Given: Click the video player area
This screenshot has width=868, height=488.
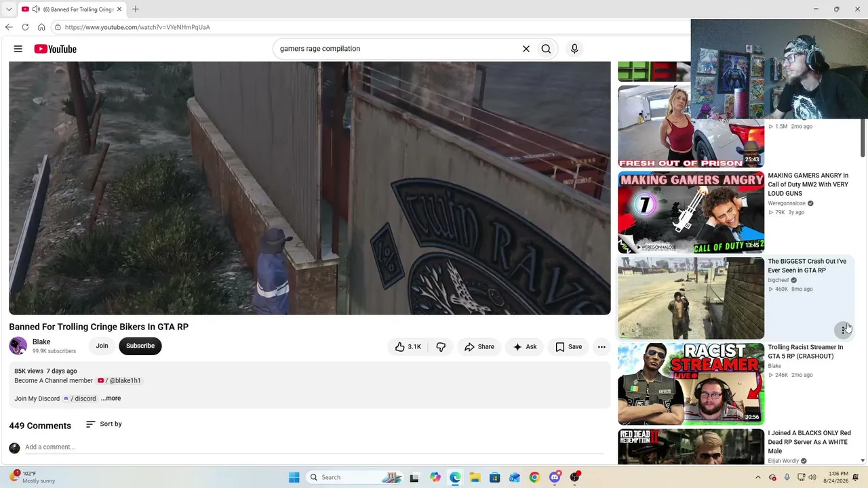Looking at the screenshot, I should [x=310, y=188].
